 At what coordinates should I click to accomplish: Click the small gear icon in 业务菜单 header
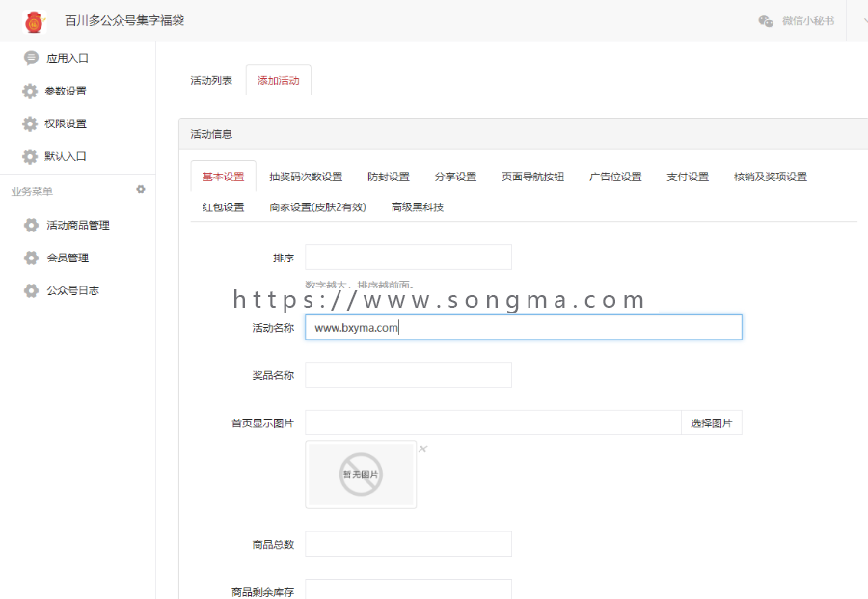(141, 189)
